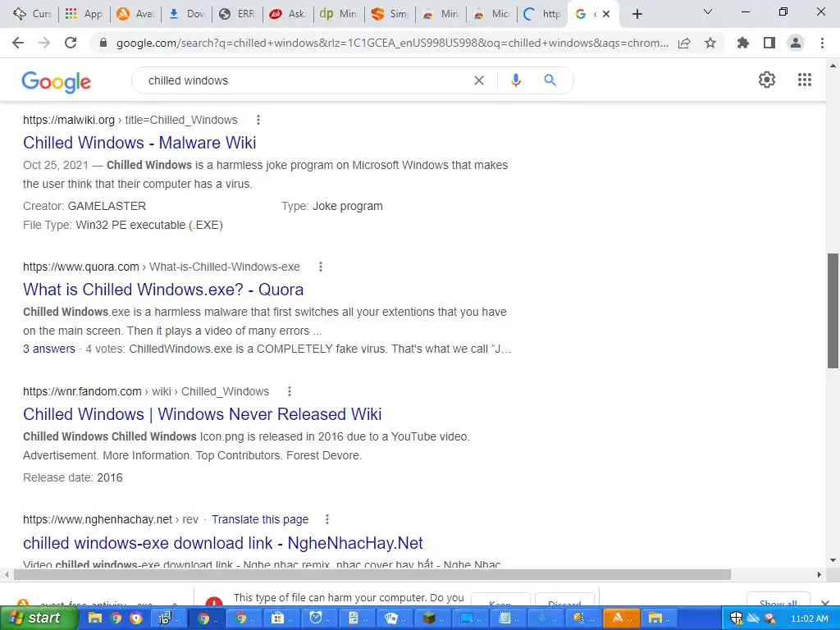The width and height of the screenshot is (840, 630).
Task: Open the Windows start button
Action: click(39, 619)
